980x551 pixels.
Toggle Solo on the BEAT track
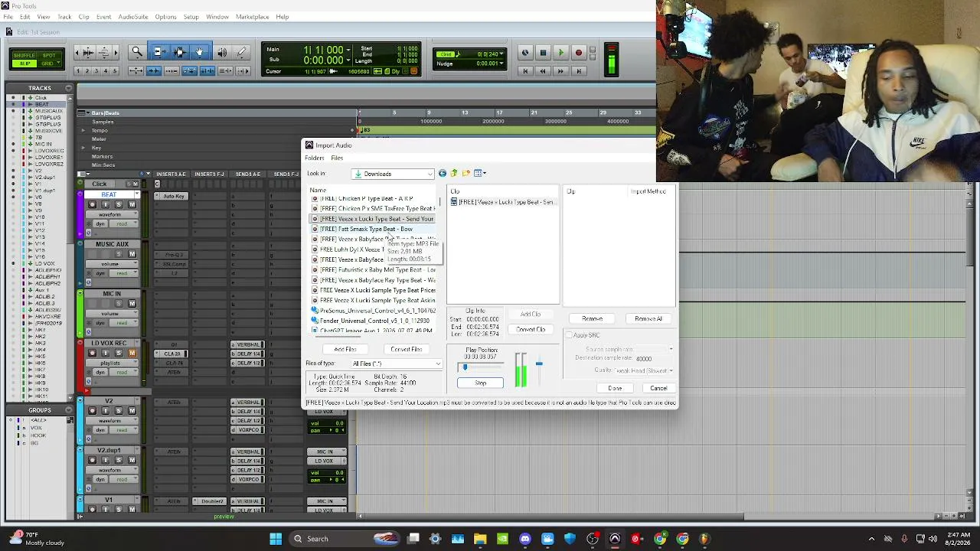(x=118, y=204)
